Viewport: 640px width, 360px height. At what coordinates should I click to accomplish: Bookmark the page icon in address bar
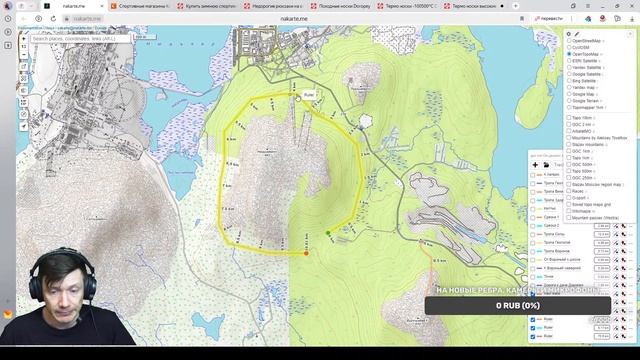point(522,19)
